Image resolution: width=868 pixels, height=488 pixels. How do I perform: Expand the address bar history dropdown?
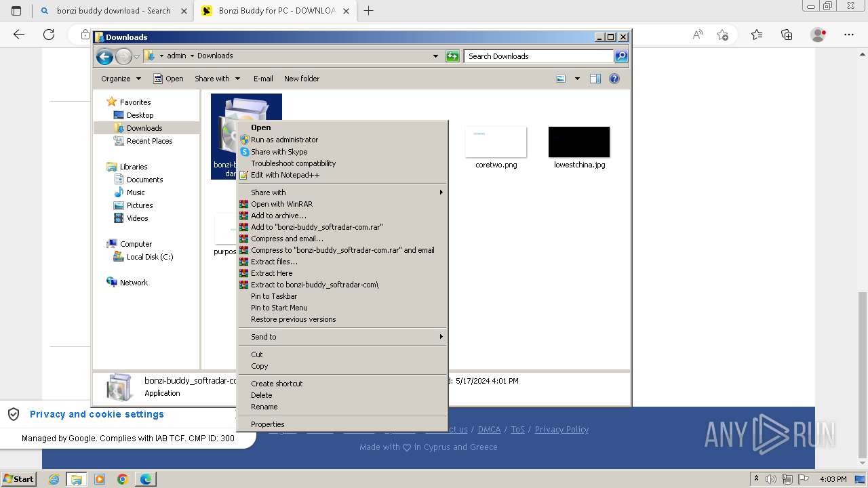(x=435, y=56)
